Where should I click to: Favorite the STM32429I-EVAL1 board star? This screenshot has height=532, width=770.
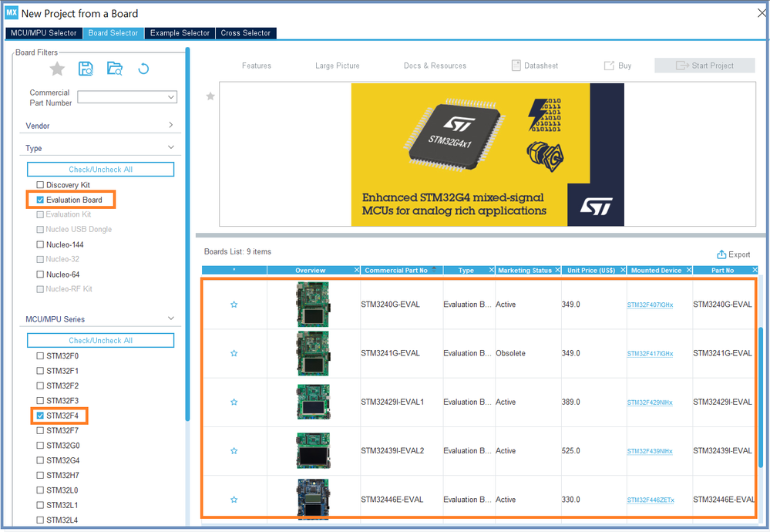coord(234,402)
